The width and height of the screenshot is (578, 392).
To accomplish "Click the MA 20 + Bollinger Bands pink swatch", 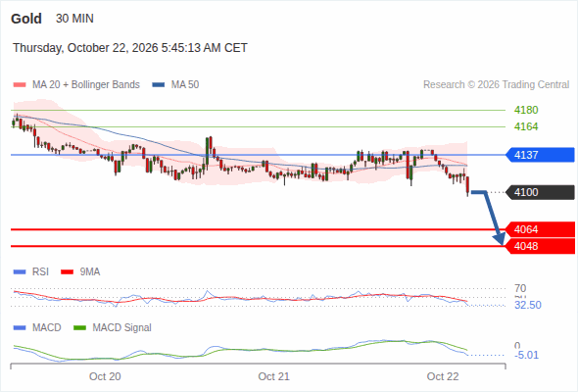I will click(x=20, y=85).
